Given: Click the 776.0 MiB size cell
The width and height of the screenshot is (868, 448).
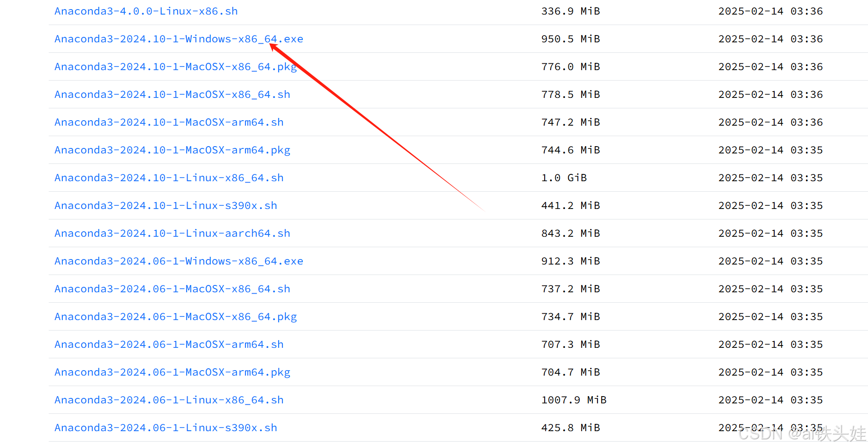Looking at the screenshot, I should click(571, 67).
